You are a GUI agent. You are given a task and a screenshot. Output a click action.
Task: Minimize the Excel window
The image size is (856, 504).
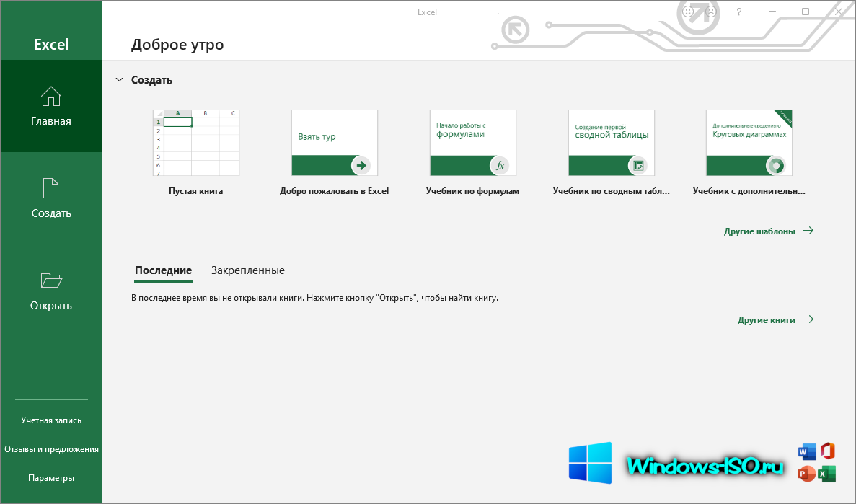772,12
